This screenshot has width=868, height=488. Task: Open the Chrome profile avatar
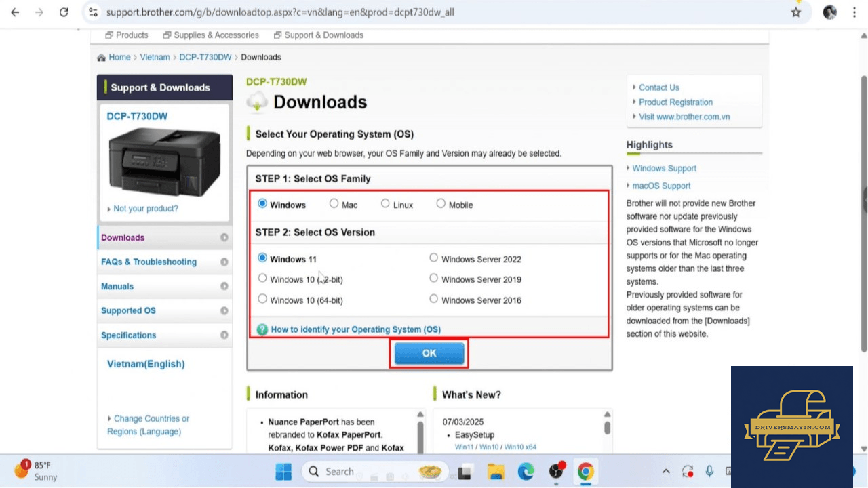[x=829, y=12]
